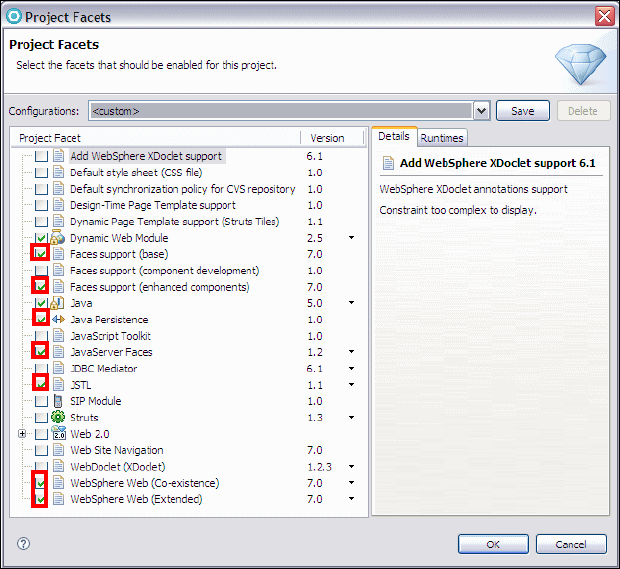Uncheck the Dynamic Web Module checkbox

point(41,238)
